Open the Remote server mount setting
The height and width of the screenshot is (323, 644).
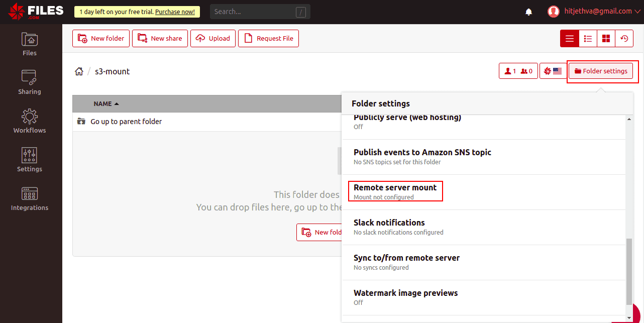click(x=484, y=192)
